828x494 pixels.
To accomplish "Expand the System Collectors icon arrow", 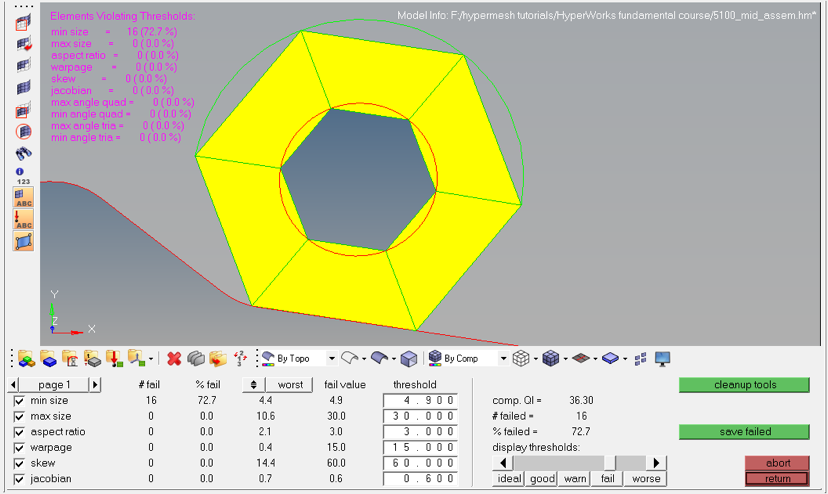I will 151,359.
